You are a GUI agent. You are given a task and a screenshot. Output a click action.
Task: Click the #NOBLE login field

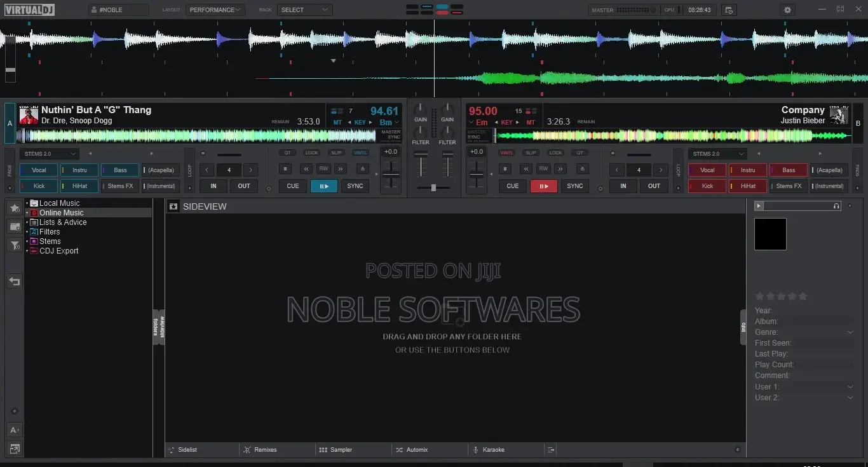(x=119, y=10)
